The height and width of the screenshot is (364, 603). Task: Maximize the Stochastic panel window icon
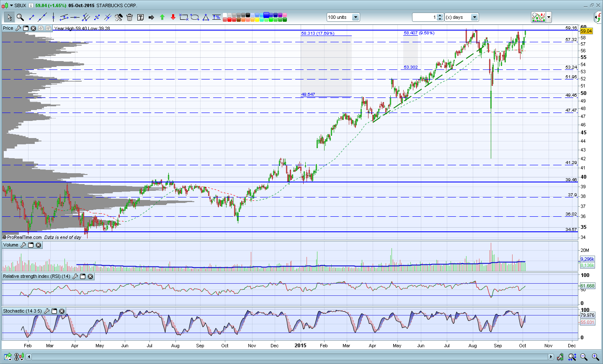[54, 311]
